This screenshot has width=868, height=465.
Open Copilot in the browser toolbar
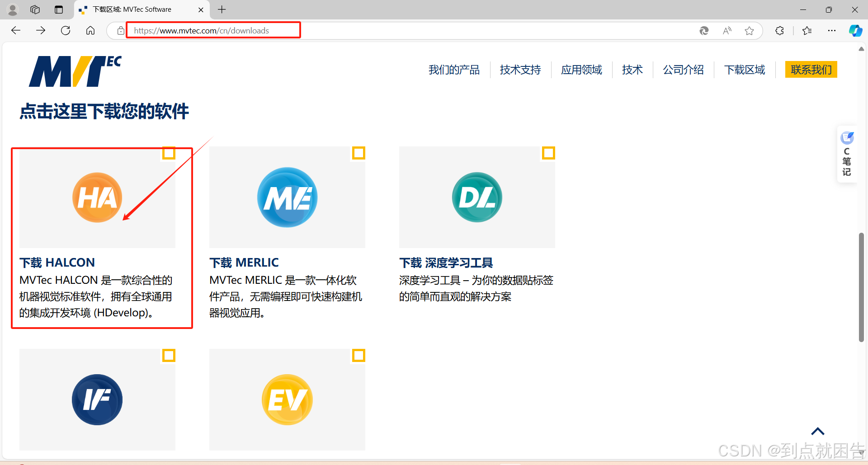pyautogui.click(x=855, y=30)
